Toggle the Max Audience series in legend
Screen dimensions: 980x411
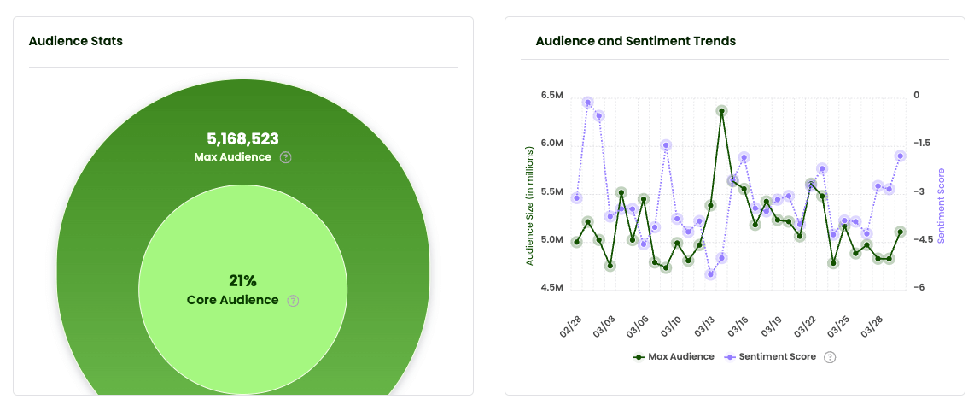pos(674,357)
